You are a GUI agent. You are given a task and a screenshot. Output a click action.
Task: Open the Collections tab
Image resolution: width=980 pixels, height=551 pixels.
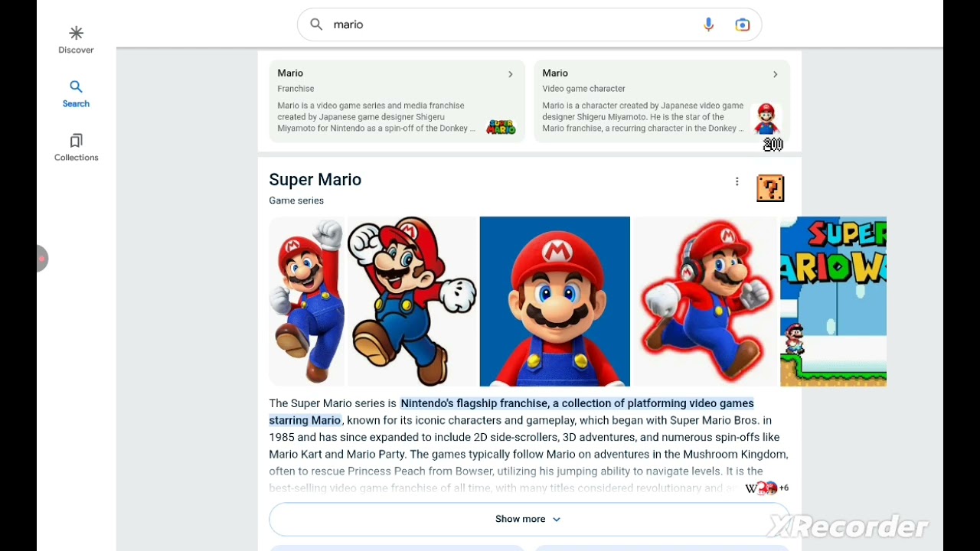76,148
